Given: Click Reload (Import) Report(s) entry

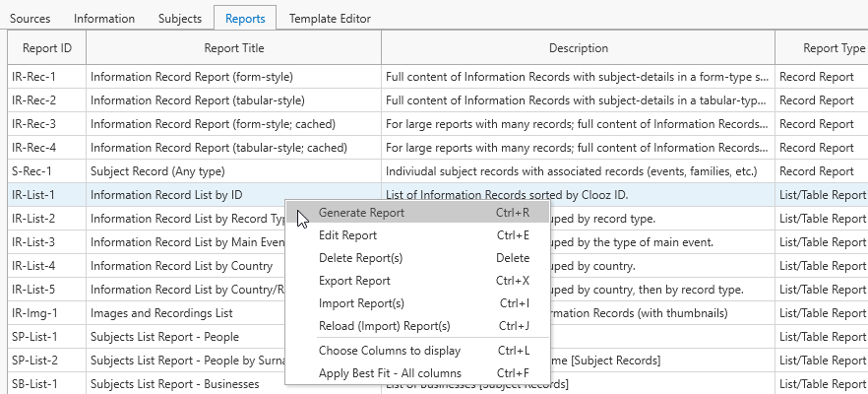Looking at the screenshot, I should point(384,326).
